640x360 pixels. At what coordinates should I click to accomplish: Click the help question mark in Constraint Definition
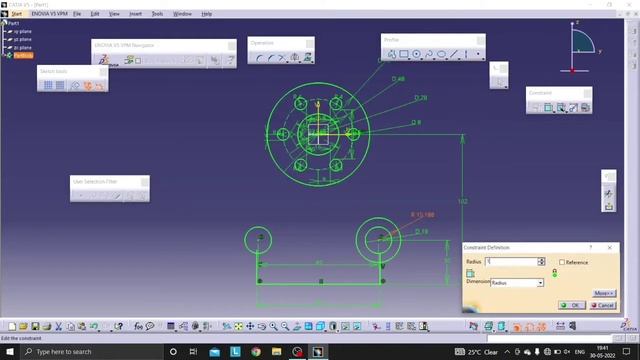[x=591, y=247]
